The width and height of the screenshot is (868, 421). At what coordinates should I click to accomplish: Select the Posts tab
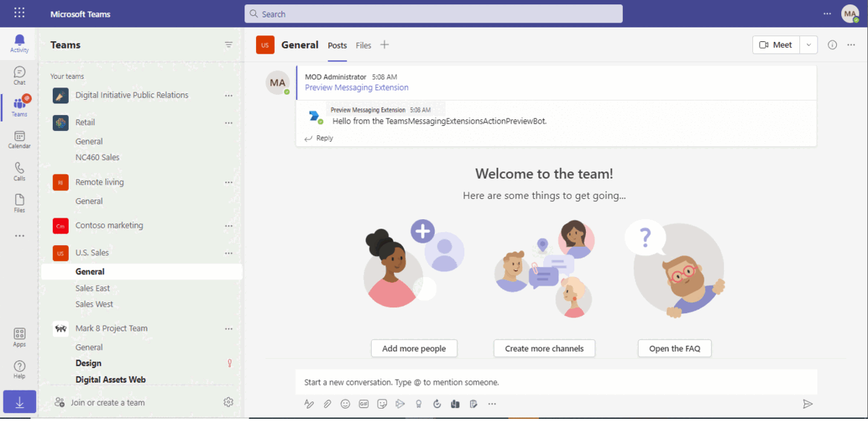(x=336, y=45)
